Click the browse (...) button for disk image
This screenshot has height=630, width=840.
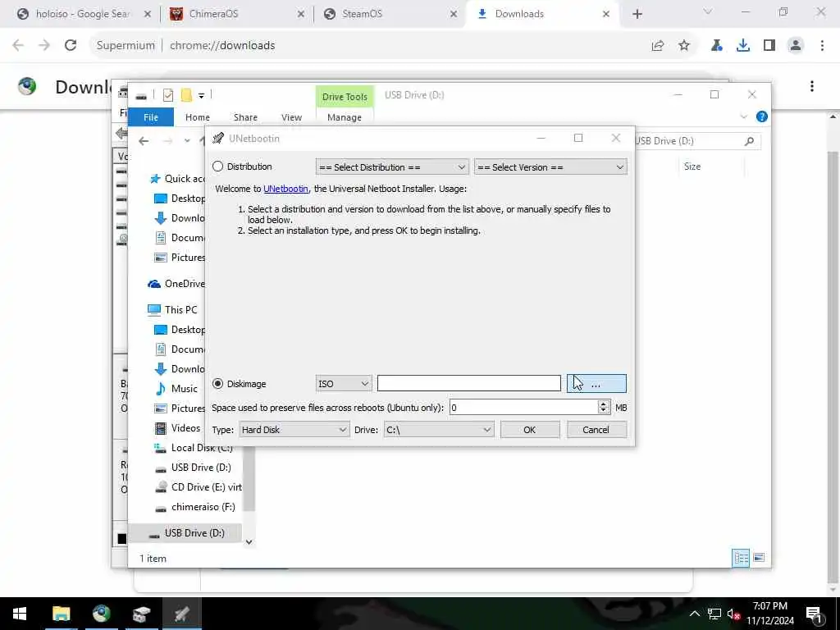596,384
